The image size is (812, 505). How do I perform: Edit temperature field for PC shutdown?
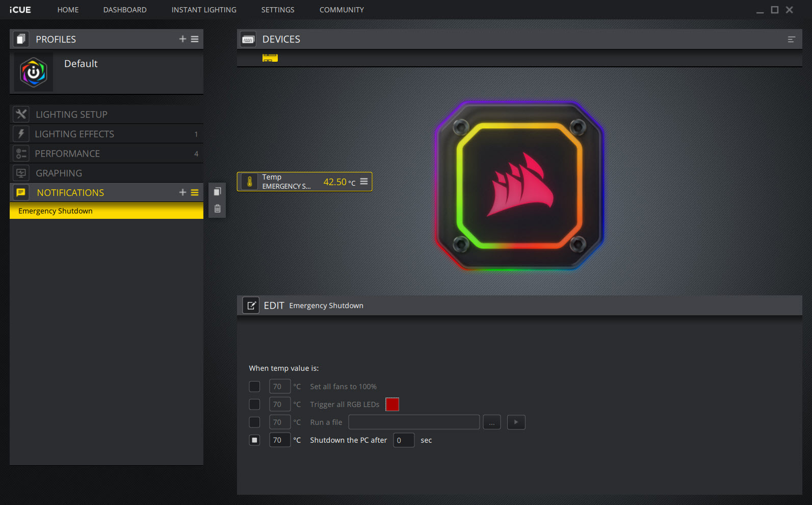(280, 440)
